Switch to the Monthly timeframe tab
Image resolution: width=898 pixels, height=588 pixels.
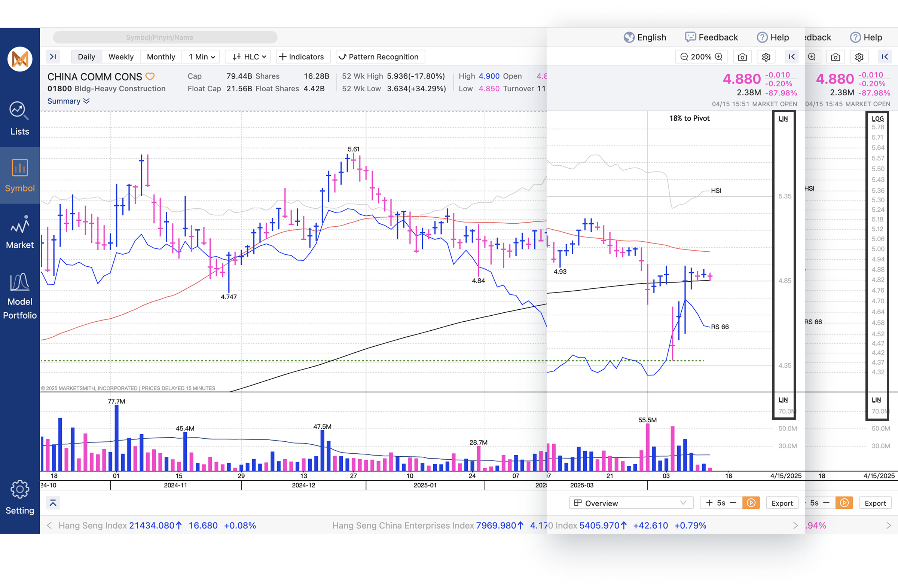click(x=161, y=57)
